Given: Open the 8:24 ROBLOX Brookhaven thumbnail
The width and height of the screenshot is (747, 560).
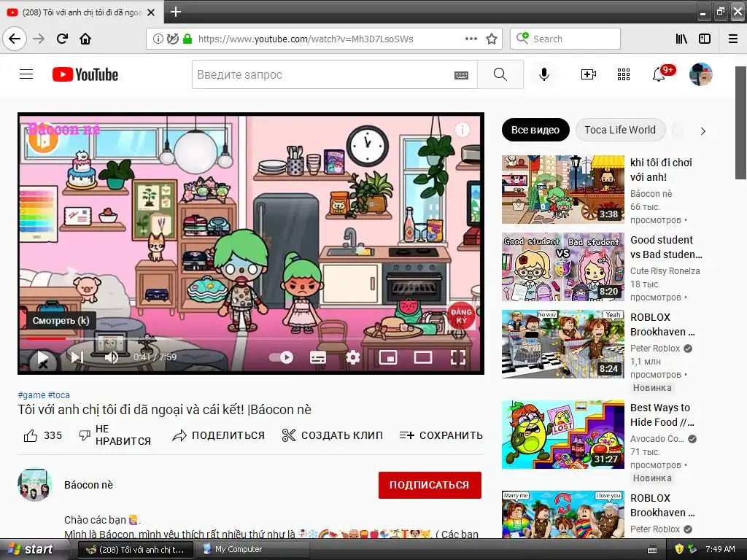Looking at the screenshot, I should (562, 344).
